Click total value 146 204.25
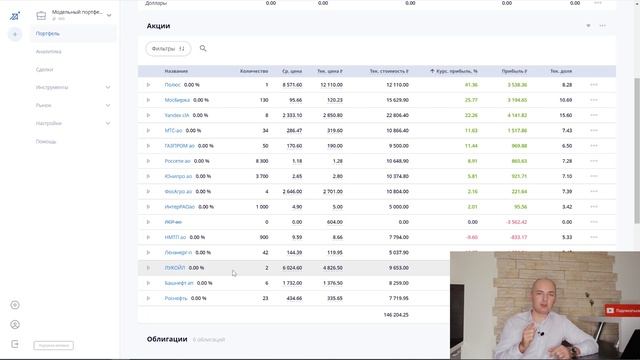640x360 pixels. click(396, 315)
